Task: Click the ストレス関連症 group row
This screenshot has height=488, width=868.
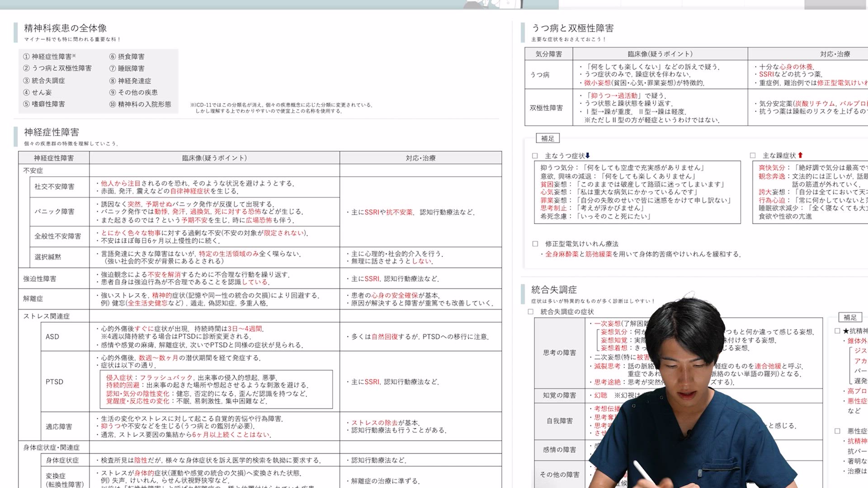Action: pyautogui.click(x=47, y=316)
